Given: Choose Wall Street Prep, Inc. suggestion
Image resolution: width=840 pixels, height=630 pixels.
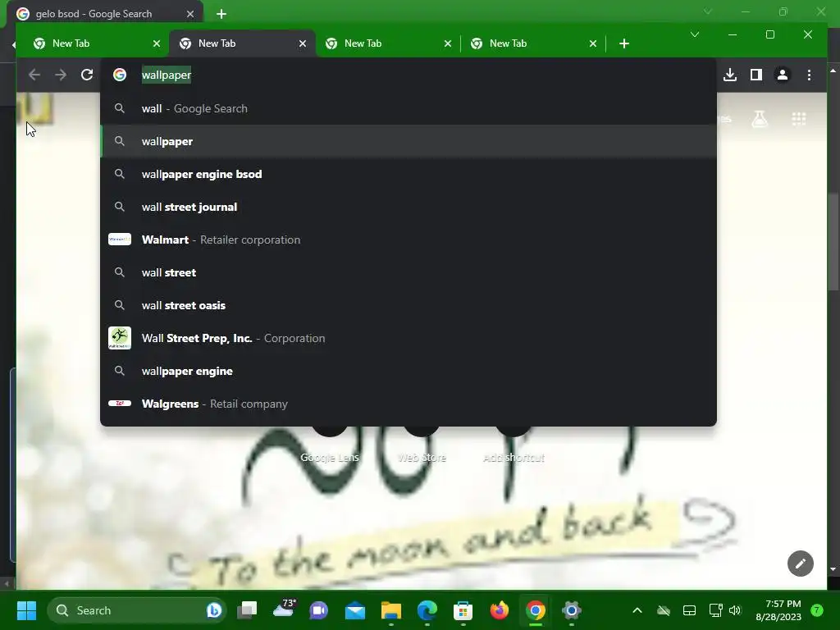Looking at the screenshot, I should coord(409,338).
